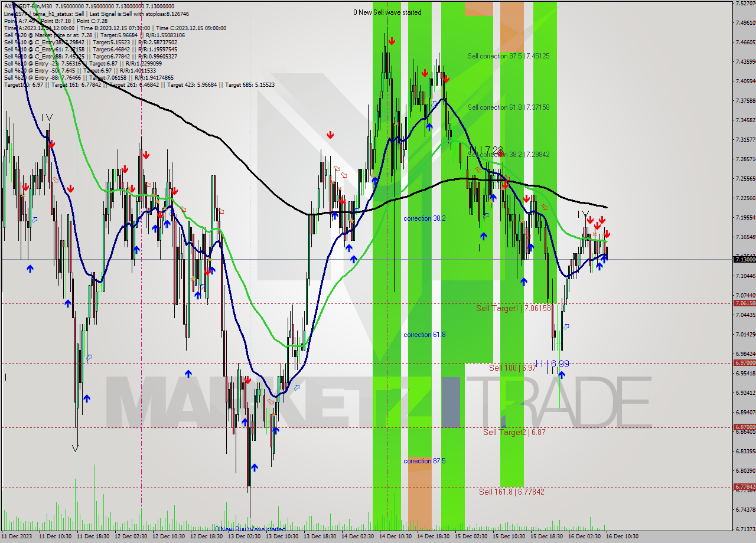Click the 'tema_h1_status: Sell' info line

click(x=96, y=14)
